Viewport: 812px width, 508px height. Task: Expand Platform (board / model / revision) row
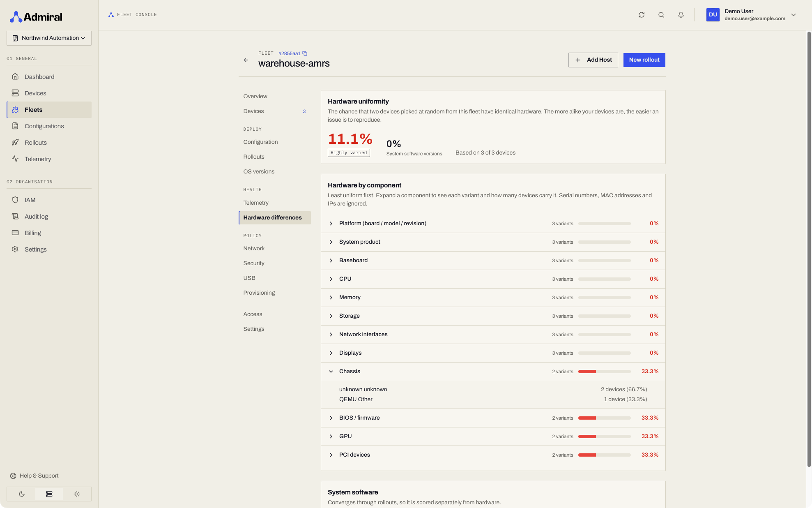tap(493, 224)
